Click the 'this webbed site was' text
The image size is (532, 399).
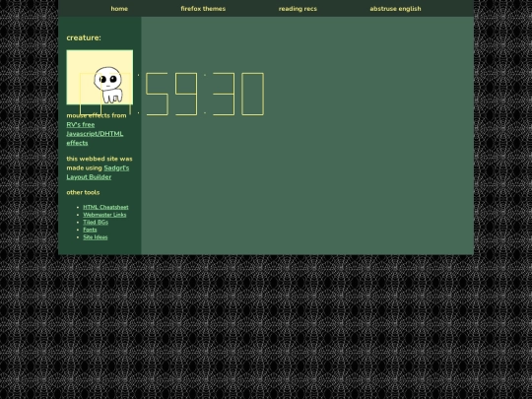click(100, 159)
